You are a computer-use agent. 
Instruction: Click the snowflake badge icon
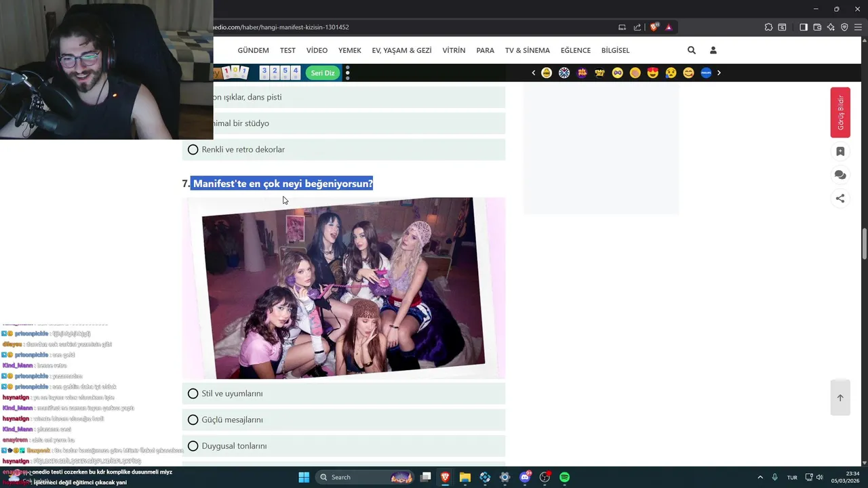pos(564,73)
